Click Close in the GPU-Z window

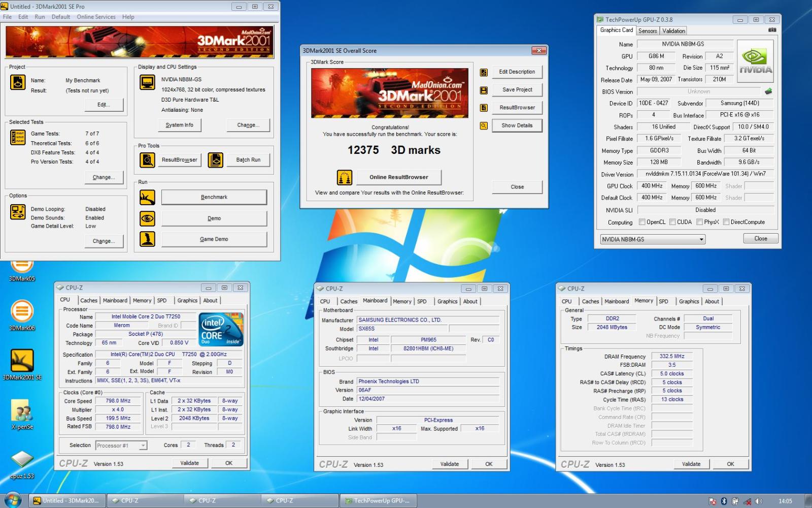761,239
